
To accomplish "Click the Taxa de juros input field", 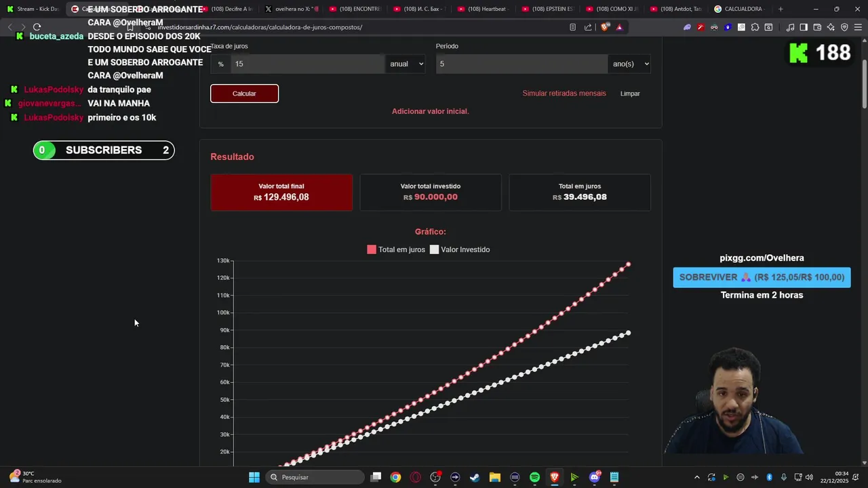I will [x=308, y=64].
